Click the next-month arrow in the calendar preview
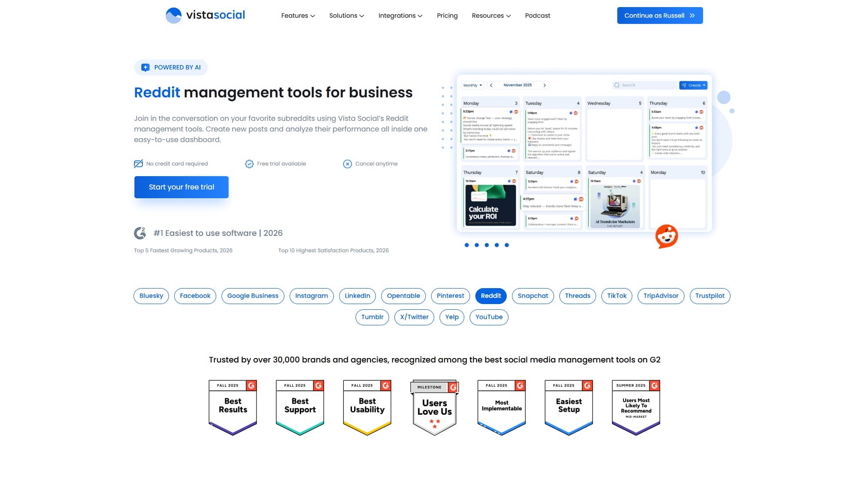The image size is (868, 478). pyautogui.click(x=545, y=85)
